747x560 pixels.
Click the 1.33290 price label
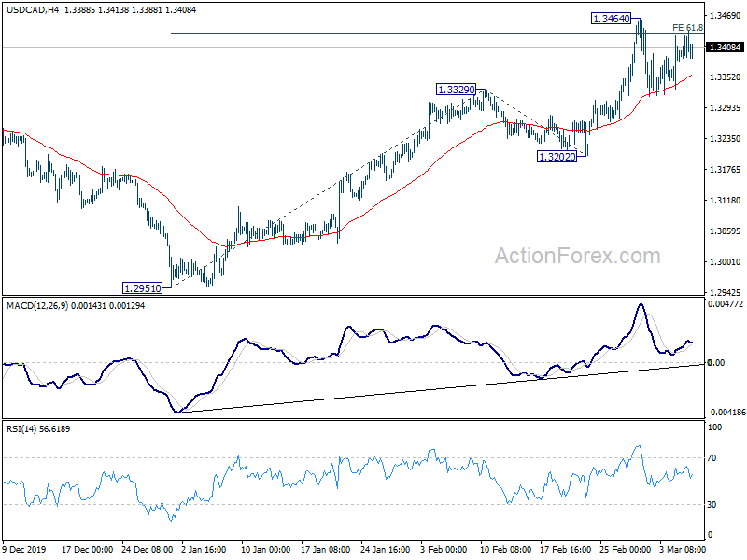[x=457, y=90]
